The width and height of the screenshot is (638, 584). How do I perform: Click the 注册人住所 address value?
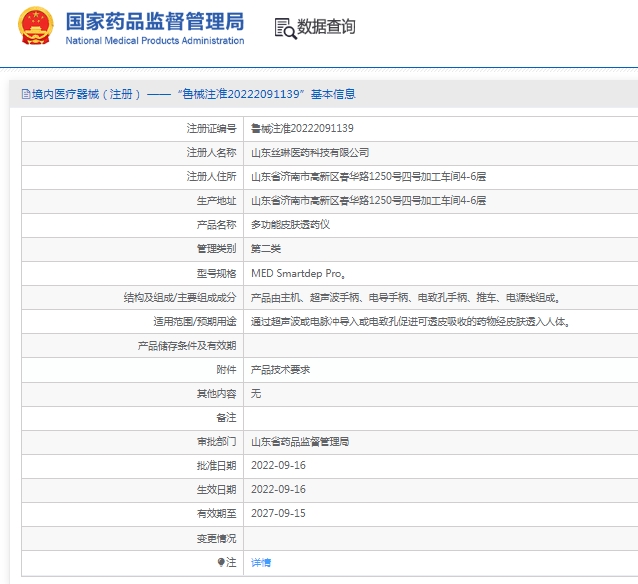click(369, 177)
